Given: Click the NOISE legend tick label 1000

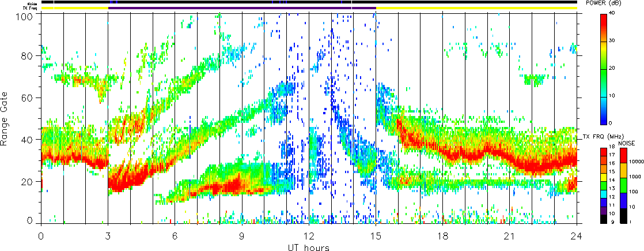Looking at the screenshot, I should pyautogui.click(x=635, y=177).
